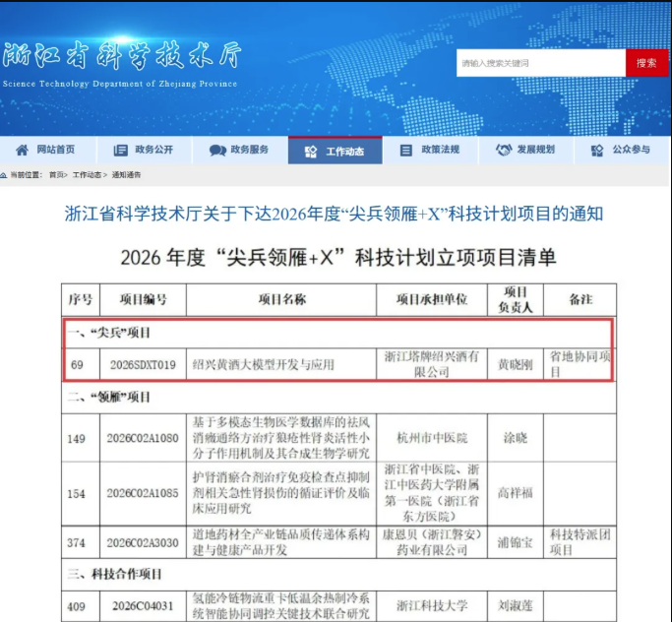Click the breadcrumb home location icon
Image resolution: width=672 pixels, height=622 pixels.
(x=5, y=174)
